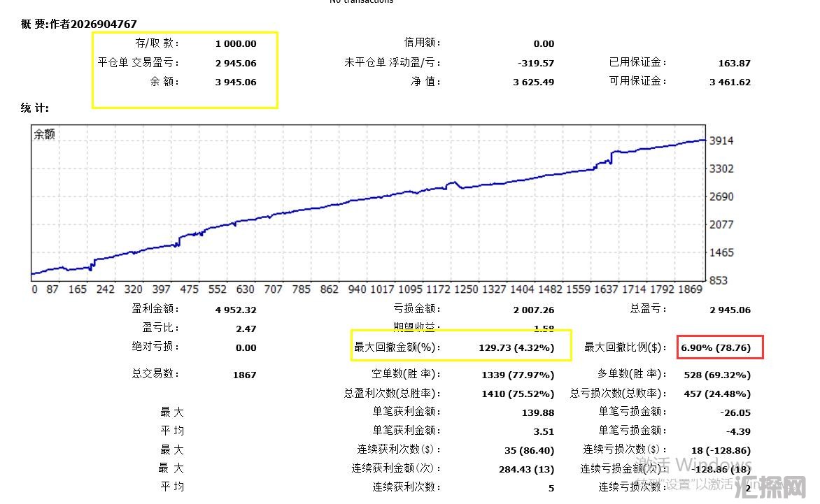
Task: Click the 余额 legend label in chart
Action: pyautogui.click(x=44, y=134)
